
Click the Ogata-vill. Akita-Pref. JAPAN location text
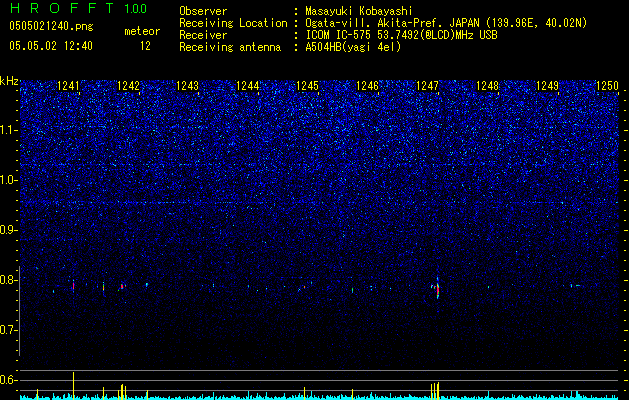click(446, 23)
